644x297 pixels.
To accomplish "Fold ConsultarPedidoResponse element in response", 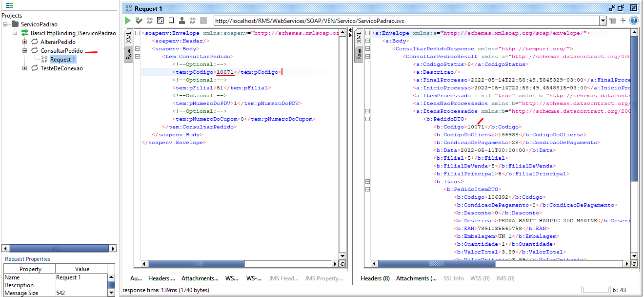I will pos(367,49).
